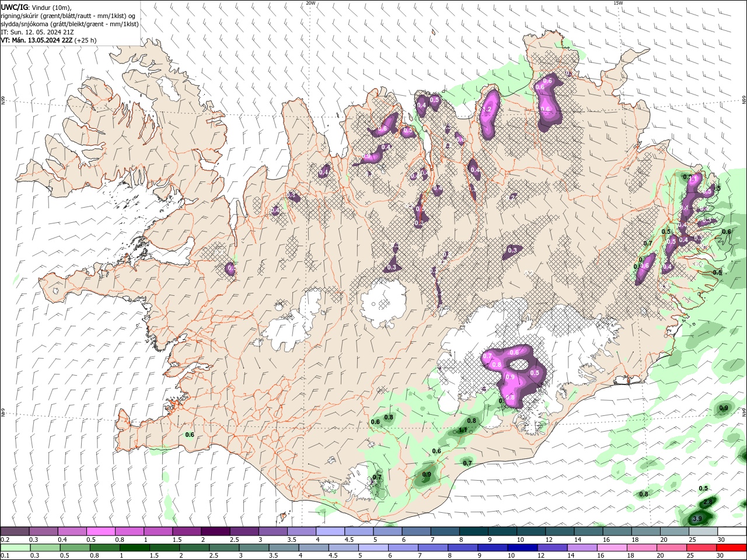Pick the pale grey swatch between 25 and 30, upper legend
Image resolution: width=747 pixels, height=560 pixels.
coord(703,531)
